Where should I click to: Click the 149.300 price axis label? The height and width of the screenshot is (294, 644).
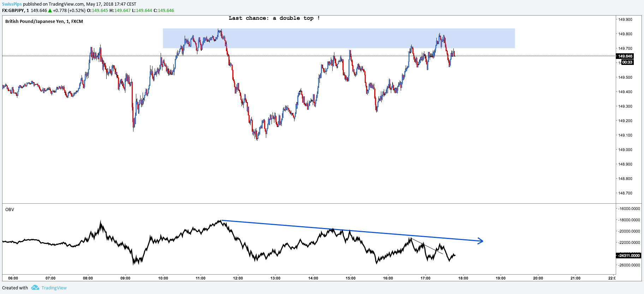(x=625, y=106)
